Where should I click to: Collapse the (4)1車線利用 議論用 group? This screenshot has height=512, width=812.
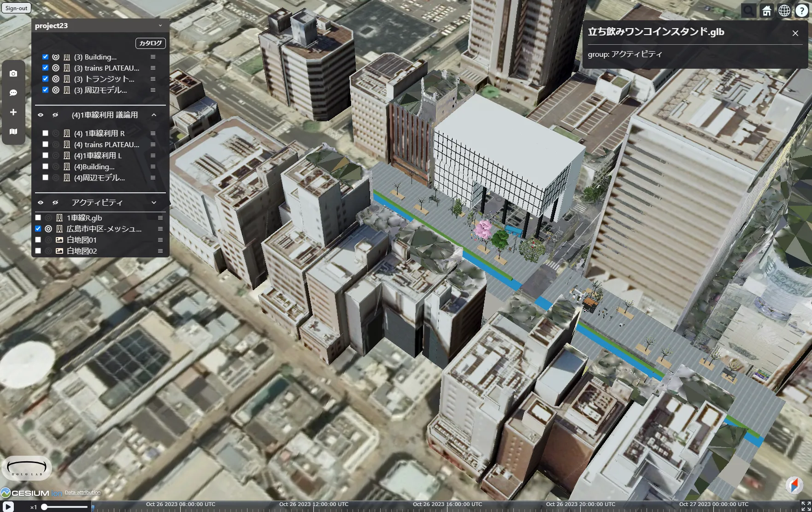[154, 115]
